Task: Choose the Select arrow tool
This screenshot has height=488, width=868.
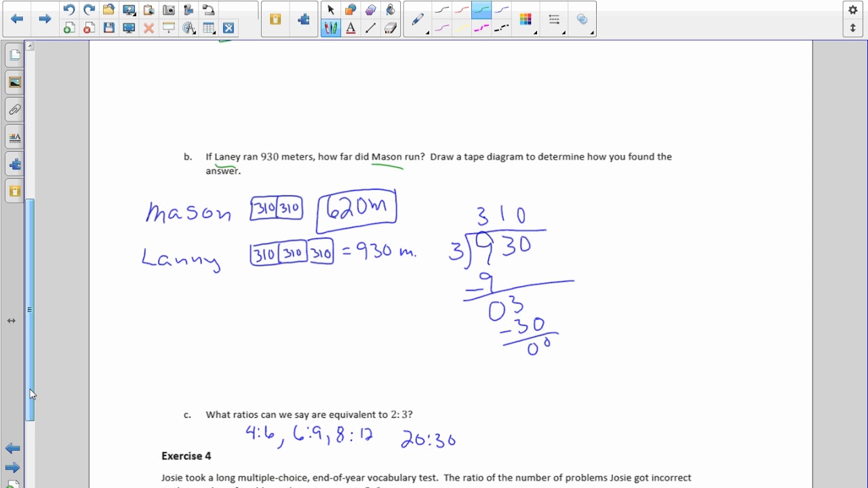Action: pos(331,9)
